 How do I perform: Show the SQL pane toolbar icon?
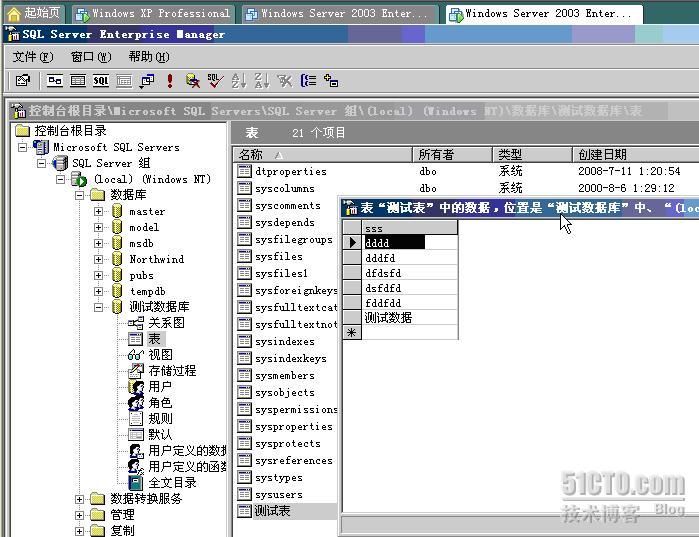(101, 81)
